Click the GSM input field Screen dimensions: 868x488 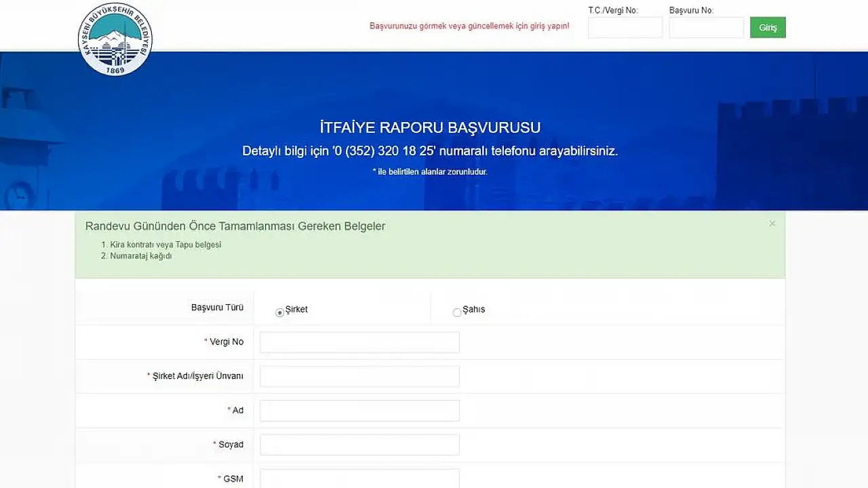(359, 478)
